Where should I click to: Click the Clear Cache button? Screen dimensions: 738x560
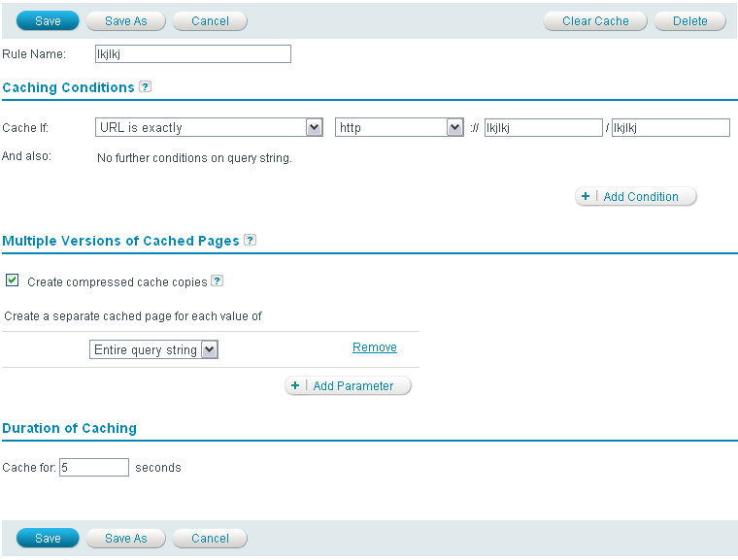pos(595,20)
